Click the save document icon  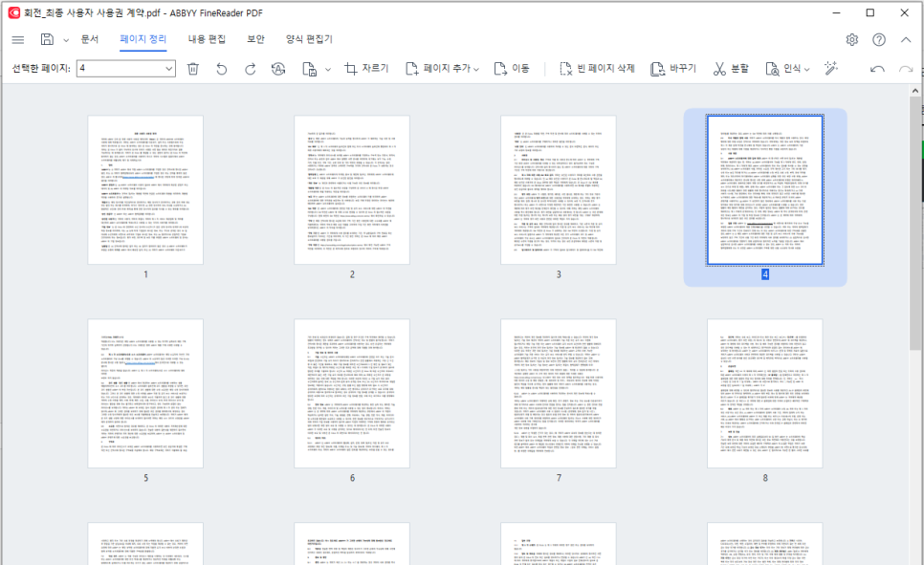tap(47, 39)
